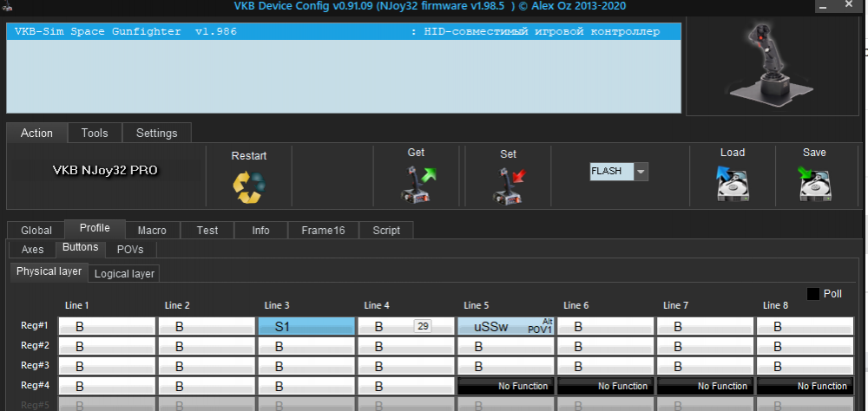
Task: Click the Set joystick icon with red arrow
Action: click(510, 186)
